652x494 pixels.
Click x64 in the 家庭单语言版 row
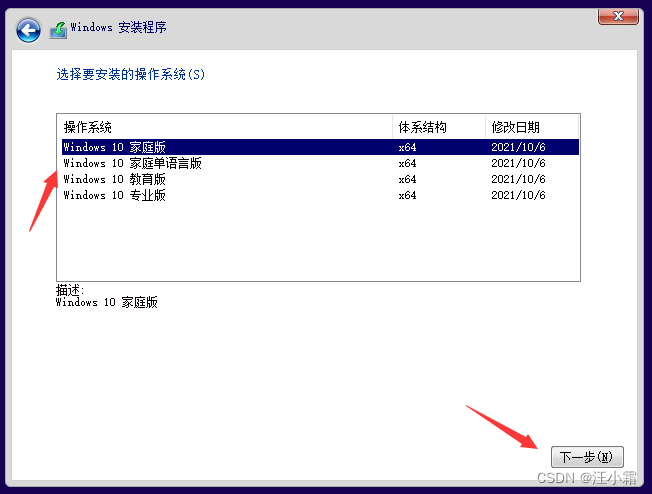coord(407,163)
